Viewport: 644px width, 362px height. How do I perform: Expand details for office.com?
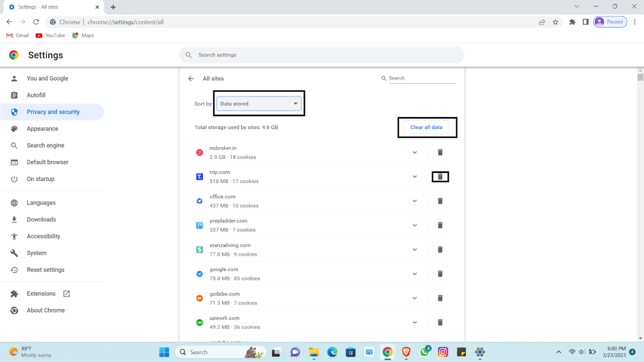tap(415, 201)
